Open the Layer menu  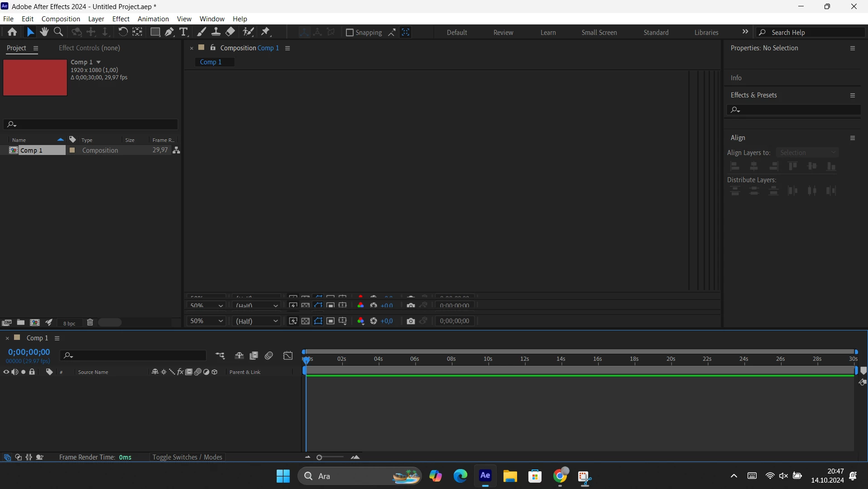point(96,19)
